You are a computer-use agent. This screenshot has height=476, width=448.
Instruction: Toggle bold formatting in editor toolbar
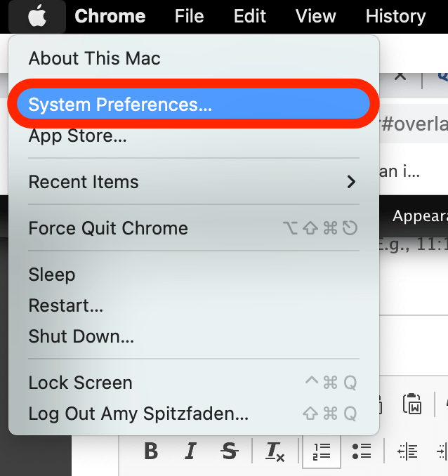[x=151, y=451]
